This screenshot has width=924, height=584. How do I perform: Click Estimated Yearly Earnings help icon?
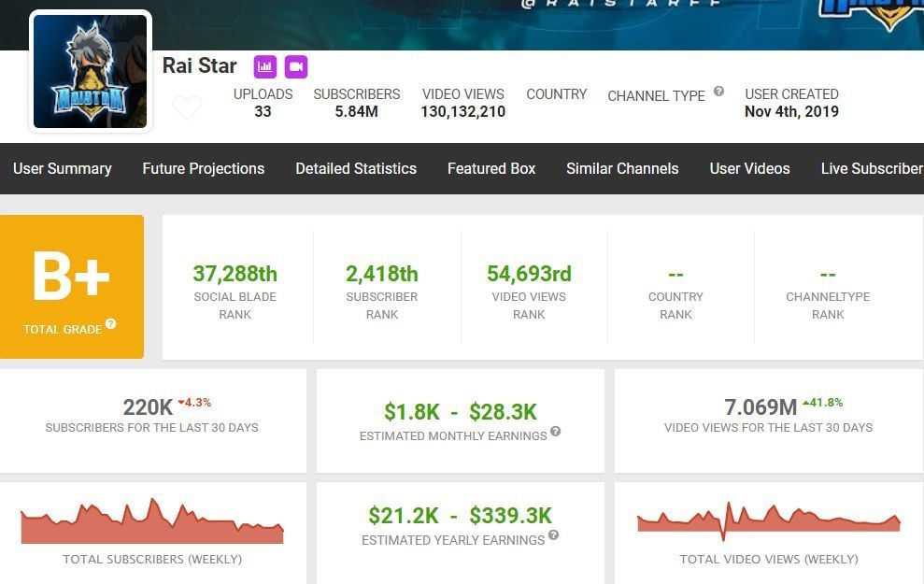click(553, 535)
